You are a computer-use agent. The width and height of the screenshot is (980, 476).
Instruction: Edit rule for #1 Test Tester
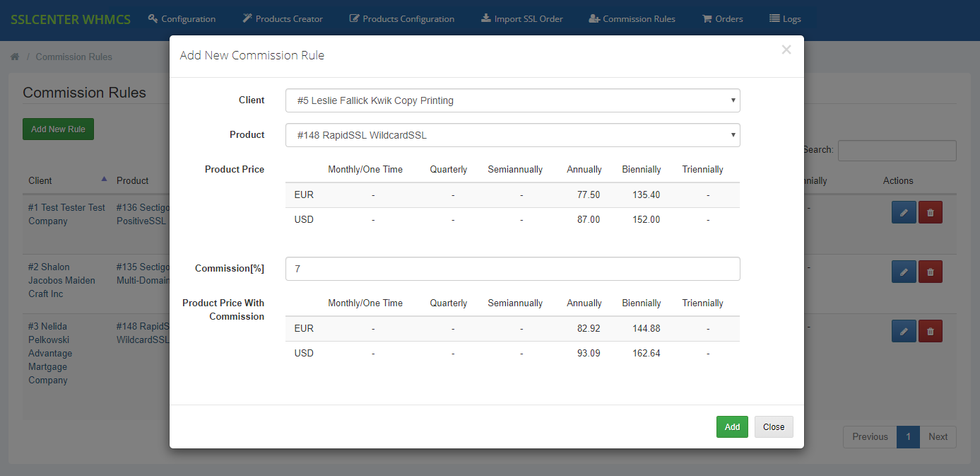click(x=904, y=212)
